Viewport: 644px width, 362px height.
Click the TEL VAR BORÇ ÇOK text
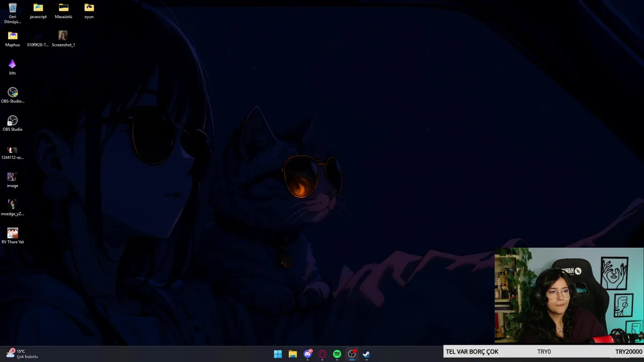[x=472, y=351]
